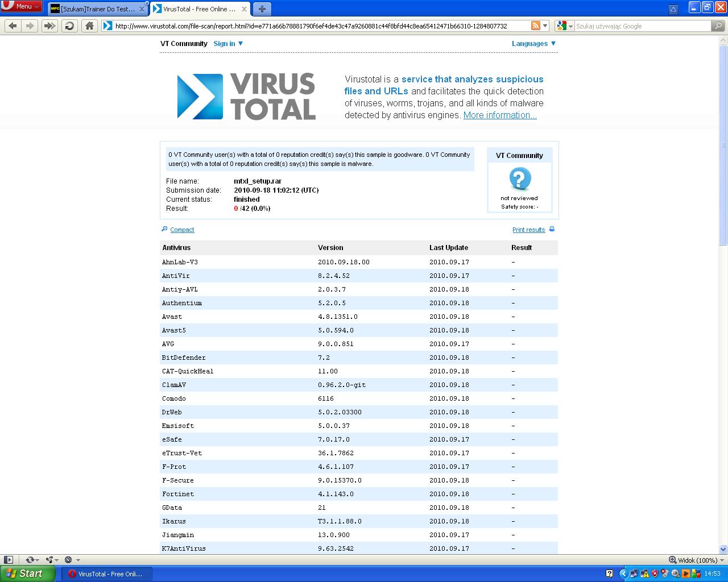Click the red shield tray icon
This screenshot has height=582, width=728.
655,573
